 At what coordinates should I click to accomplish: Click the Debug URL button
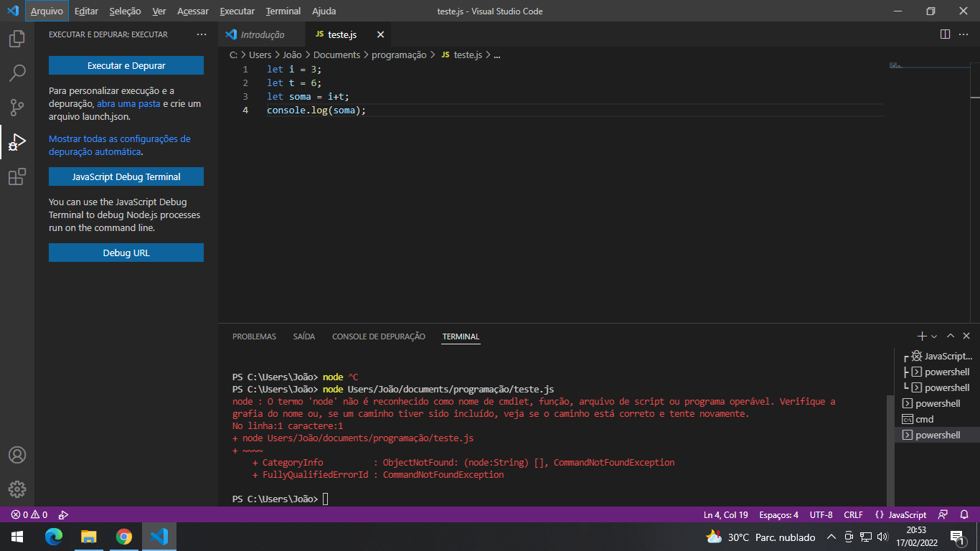[126, 253]
